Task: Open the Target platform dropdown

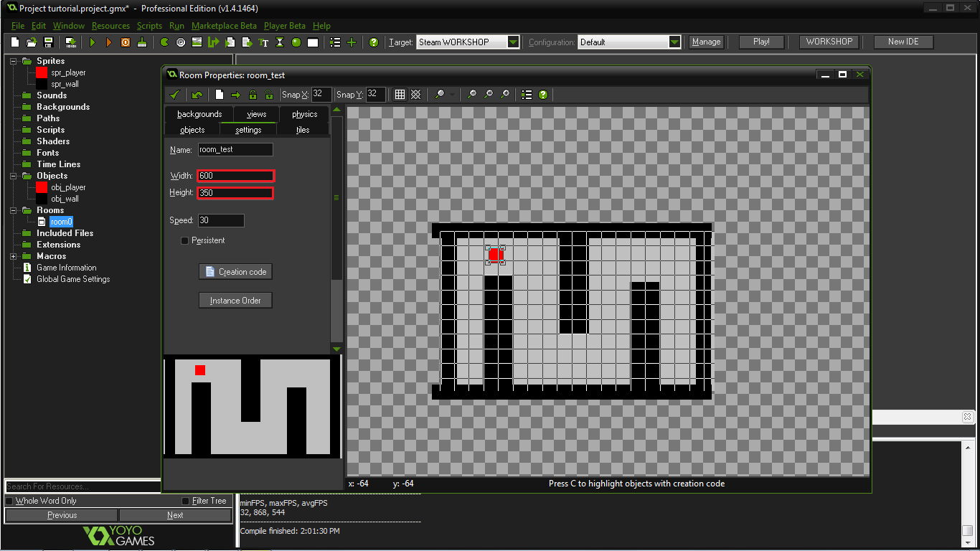Action: pyautogui.click(x=512, y=42)
